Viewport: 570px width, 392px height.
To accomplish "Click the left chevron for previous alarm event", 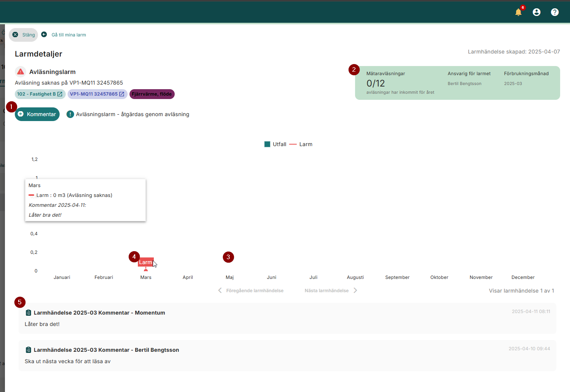I will tap(220, 290).
